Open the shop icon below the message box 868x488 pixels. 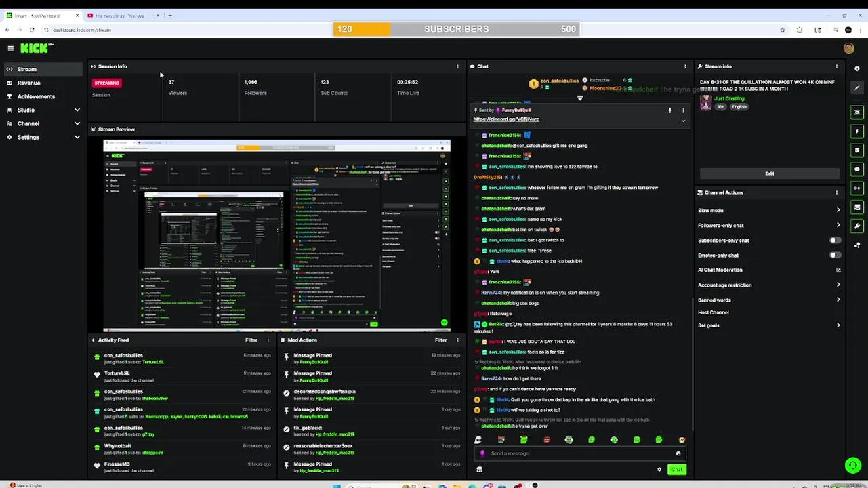pyautogui.click(x=480, y=469)
